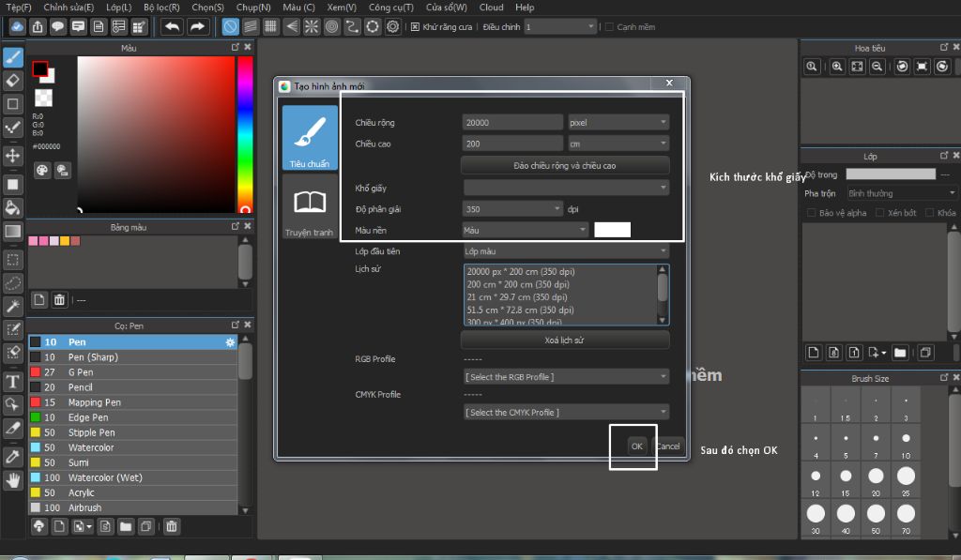961x560 pixels.
Task: Click Đảo chiều rộng và chiều cao button
Action: pyautogui.click(x=564, y=165)
